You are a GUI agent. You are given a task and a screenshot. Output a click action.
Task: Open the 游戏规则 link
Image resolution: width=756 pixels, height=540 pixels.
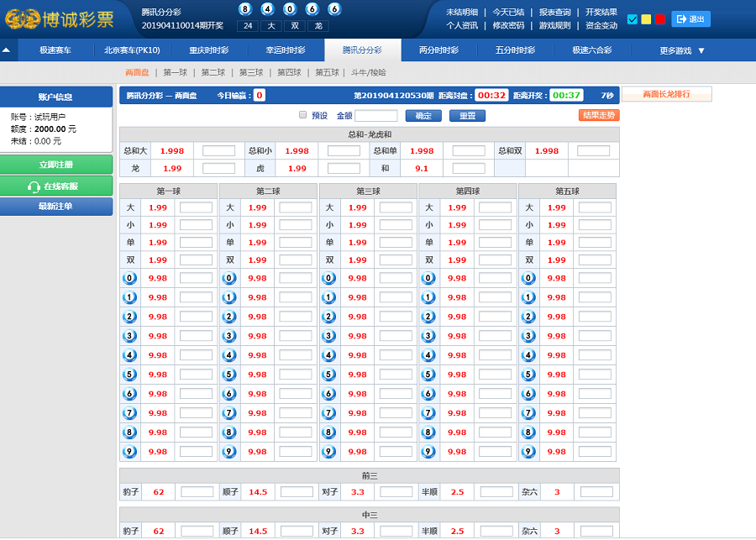click(x=554, y=26)
